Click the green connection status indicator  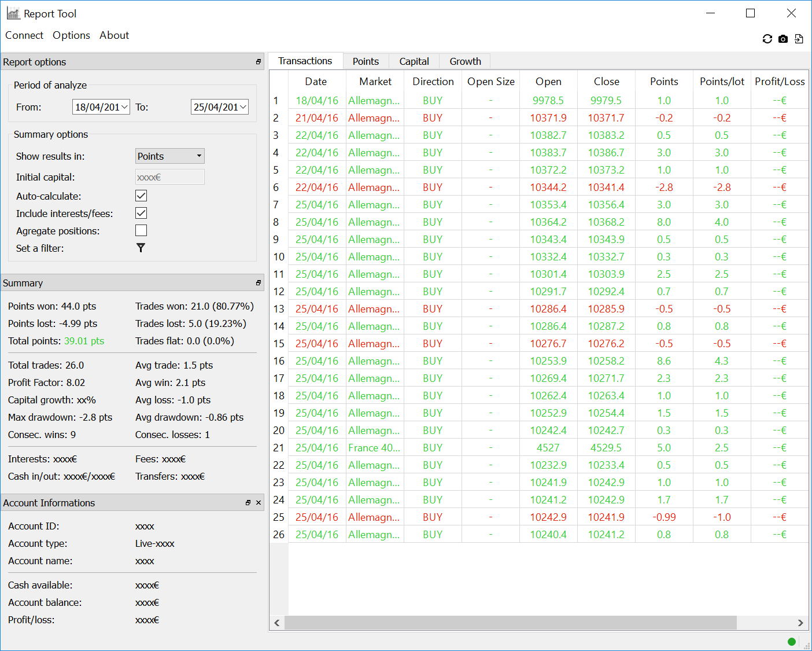791,641
